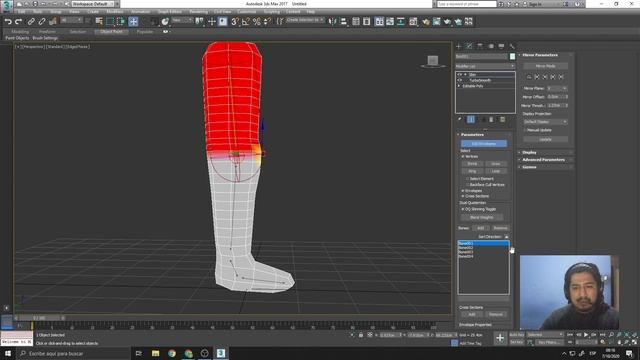This screenshot has width=640, height=360.
Task: Open the Hierarchy command panel tab
Action: pyautogui.click(x=480, y=46)
